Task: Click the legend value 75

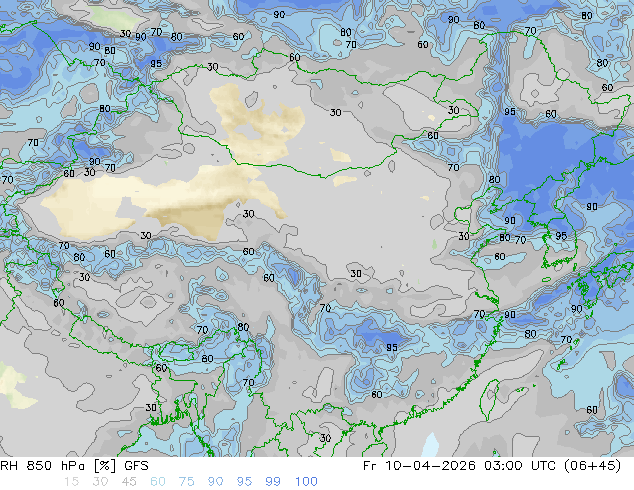Action: (x=186, y=482)
